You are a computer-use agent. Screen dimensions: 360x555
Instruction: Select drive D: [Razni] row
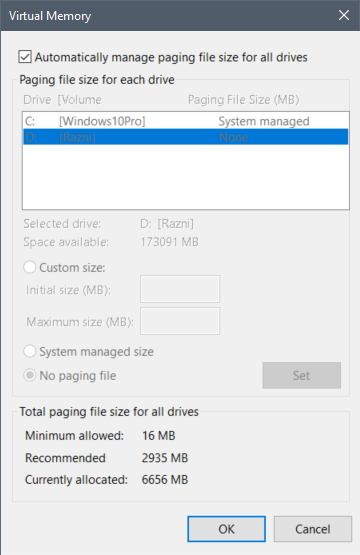[185, 137]
